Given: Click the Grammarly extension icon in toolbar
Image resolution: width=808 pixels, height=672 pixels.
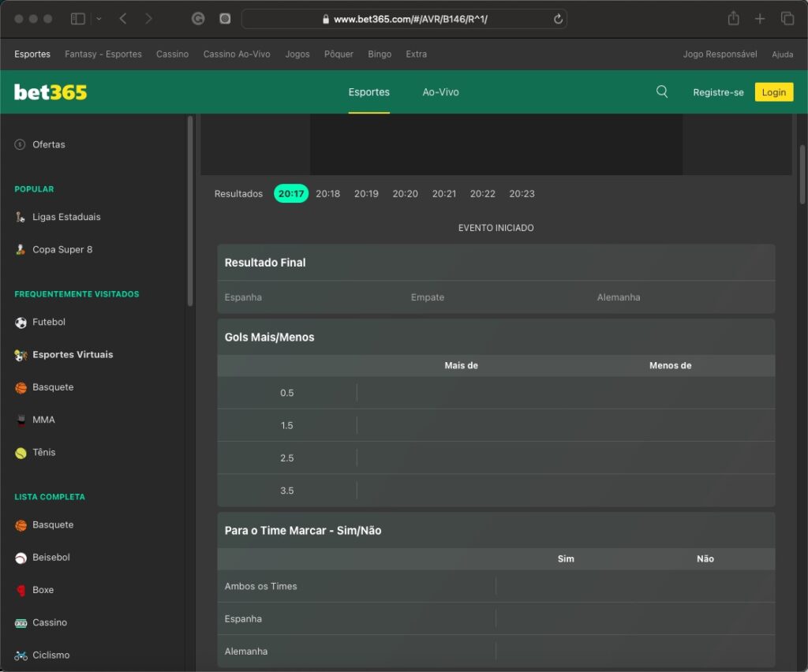Looking at the screenshot, I should [198, 19].
